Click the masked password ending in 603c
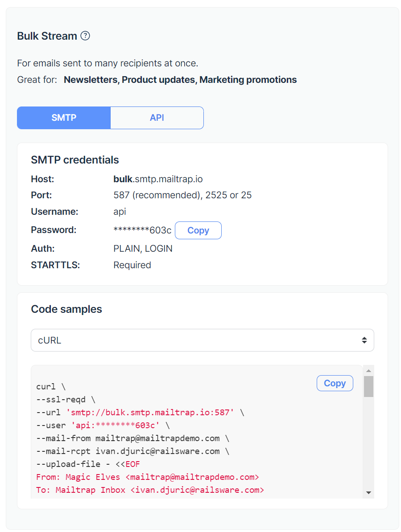This screenshot has width=401, height=532. click(x=142, y=230)
